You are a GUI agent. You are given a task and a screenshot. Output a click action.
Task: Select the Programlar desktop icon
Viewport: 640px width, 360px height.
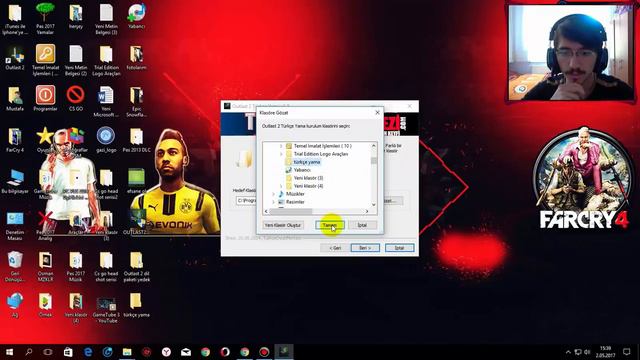[45, 98]
